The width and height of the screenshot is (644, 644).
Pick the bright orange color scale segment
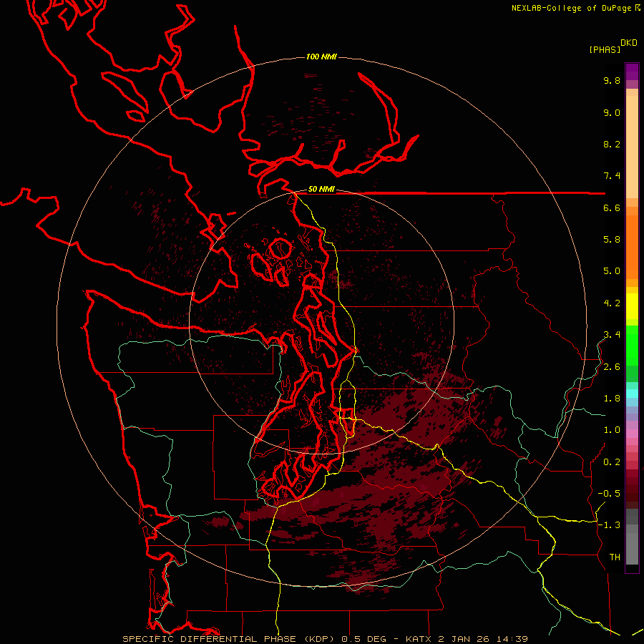click(632, 248)
